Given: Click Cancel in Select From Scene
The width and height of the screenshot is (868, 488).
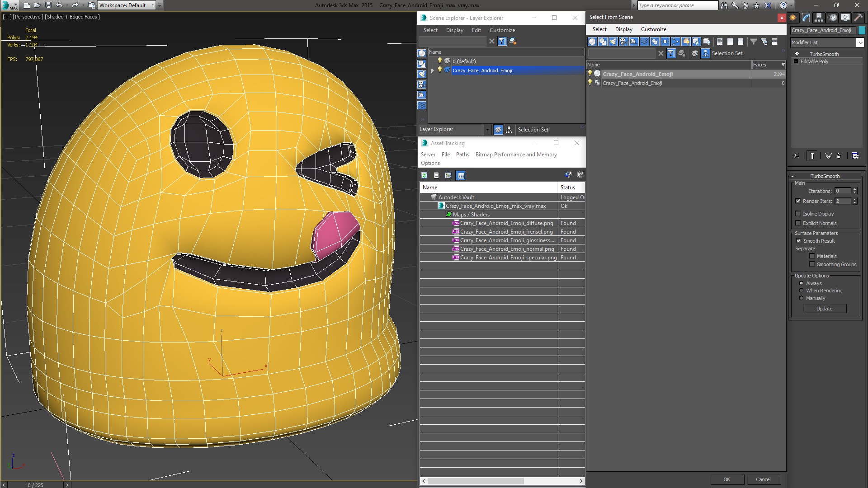Looking at the screenshot, I should pos(763,479).
